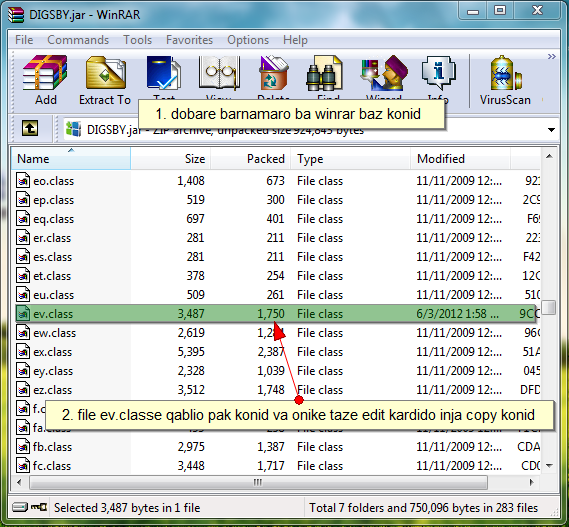
Task: Run VirusScan on the archive
Action: pos(505,79)
